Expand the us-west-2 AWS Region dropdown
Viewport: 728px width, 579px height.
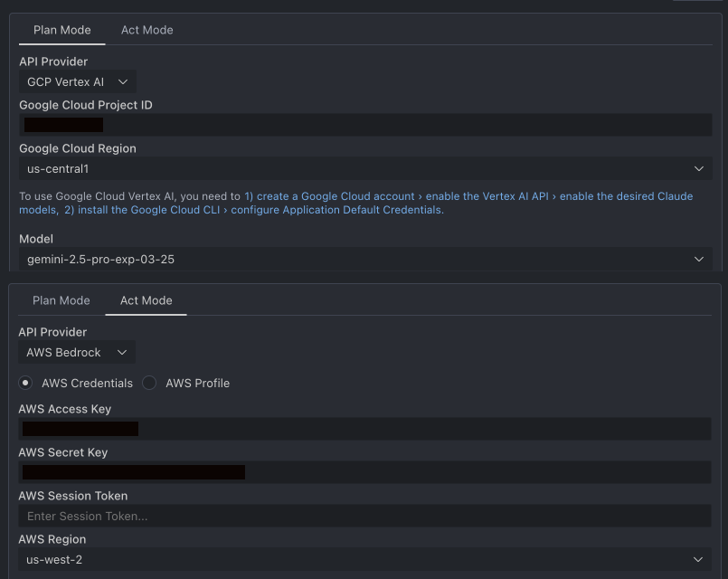(364, 559)
